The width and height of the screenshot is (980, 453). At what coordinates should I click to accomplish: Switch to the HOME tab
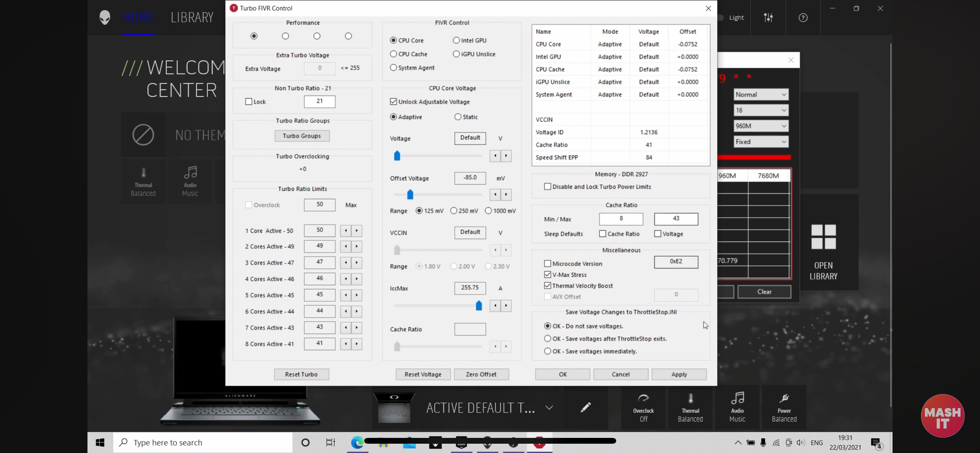(x=139, y=17)
